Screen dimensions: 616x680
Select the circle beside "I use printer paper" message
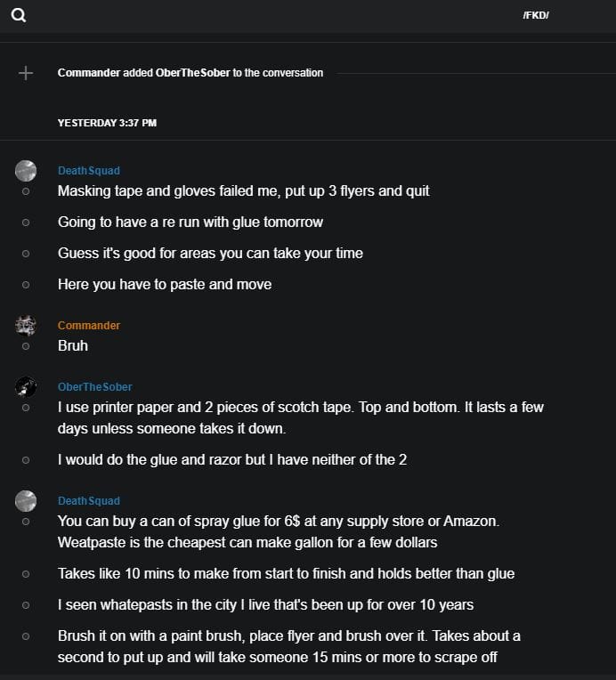[26, 408]
